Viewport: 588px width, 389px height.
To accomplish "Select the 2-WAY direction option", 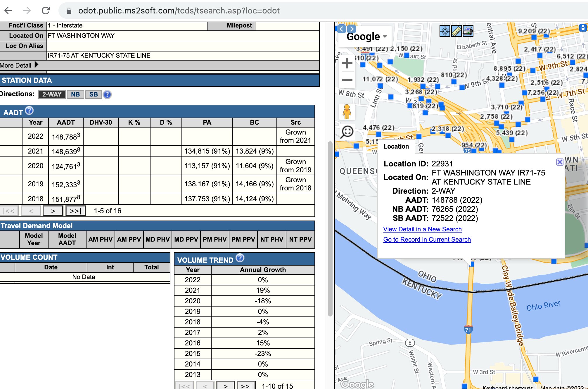I will pos(52,94).
